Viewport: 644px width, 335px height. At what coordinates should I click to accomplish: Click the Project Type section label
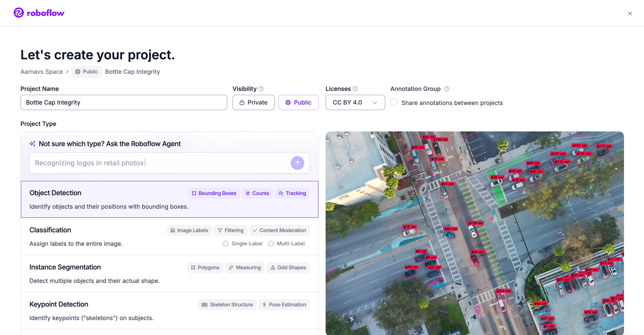click(x=38, y=124)
